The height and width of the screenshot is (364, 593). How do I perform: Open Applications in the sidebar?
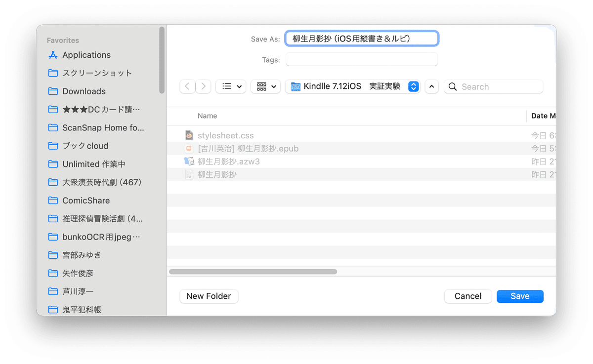(86, 55)
